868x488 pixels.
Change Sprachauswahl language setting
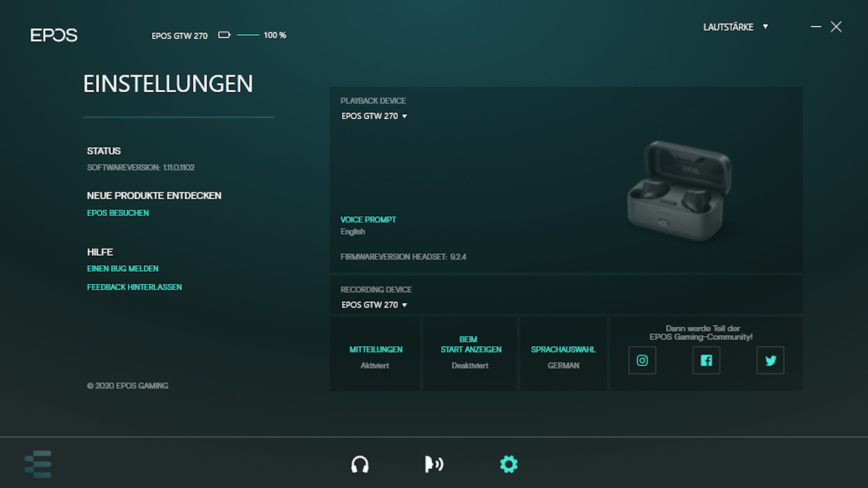coord(563,357)
